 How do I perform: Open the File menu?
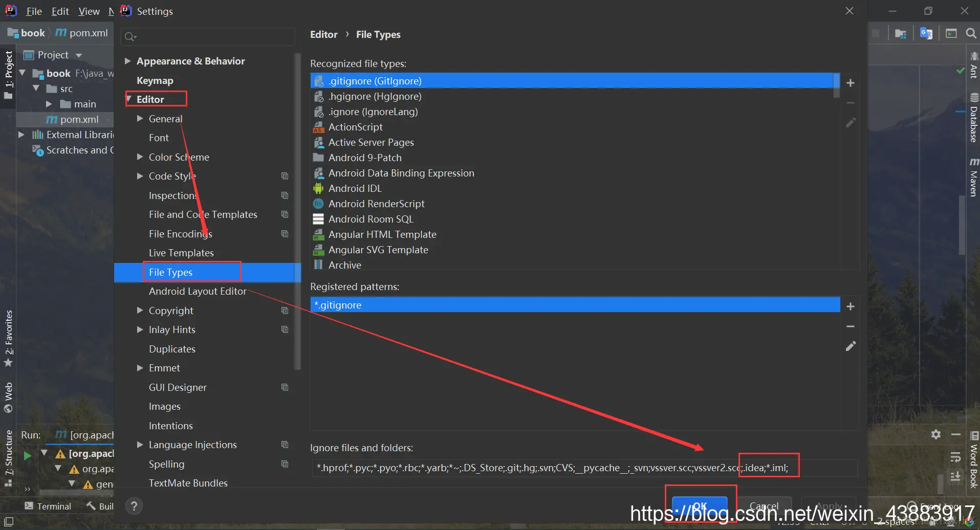coord(34,11)
